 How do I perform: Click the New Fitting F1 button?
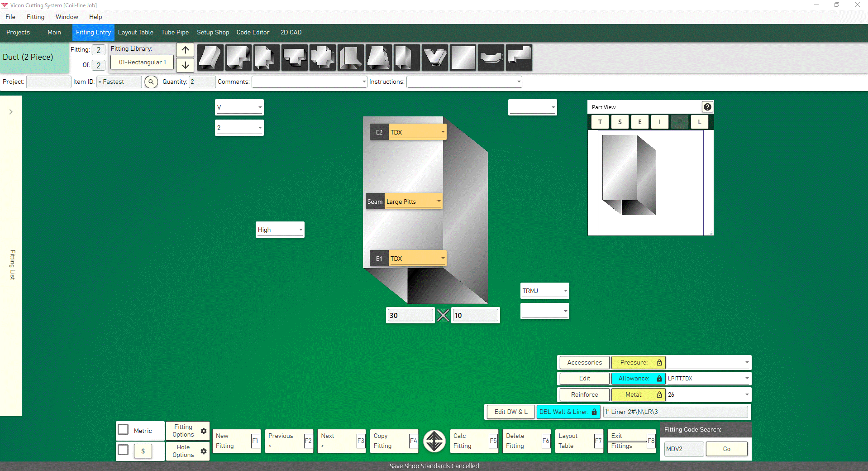coord(237,441)
